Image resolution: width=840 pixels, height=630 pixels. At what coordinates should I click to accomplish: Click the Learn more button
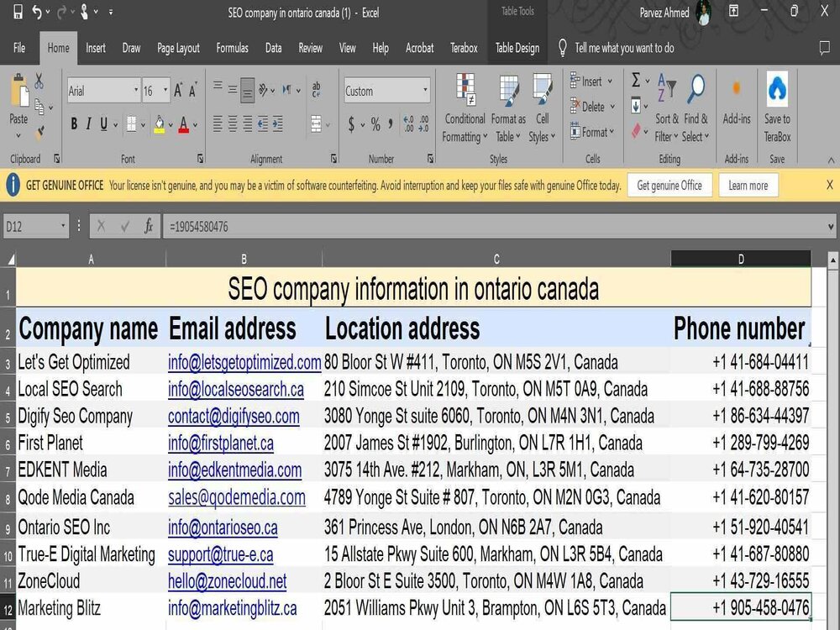tap(748, 186)
